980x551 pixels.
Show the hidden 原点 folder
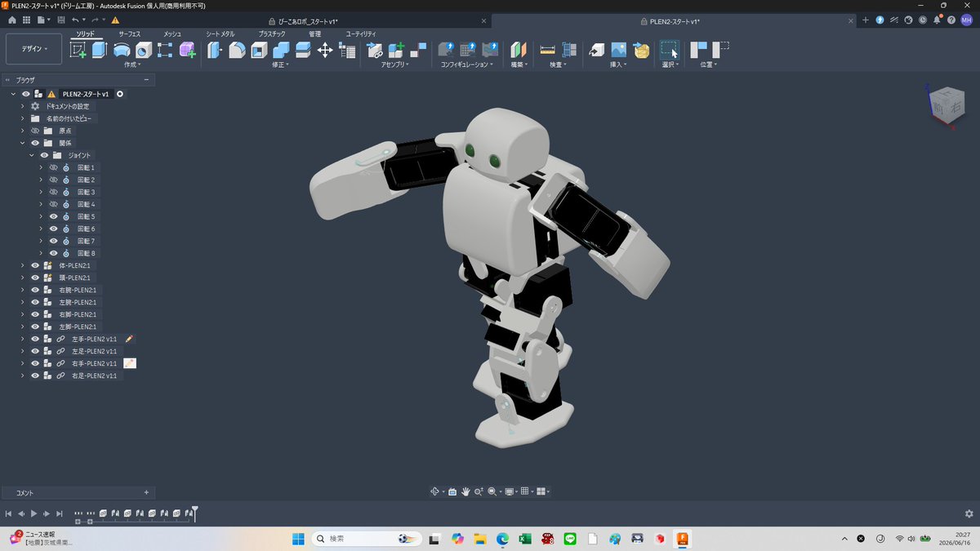35,131
